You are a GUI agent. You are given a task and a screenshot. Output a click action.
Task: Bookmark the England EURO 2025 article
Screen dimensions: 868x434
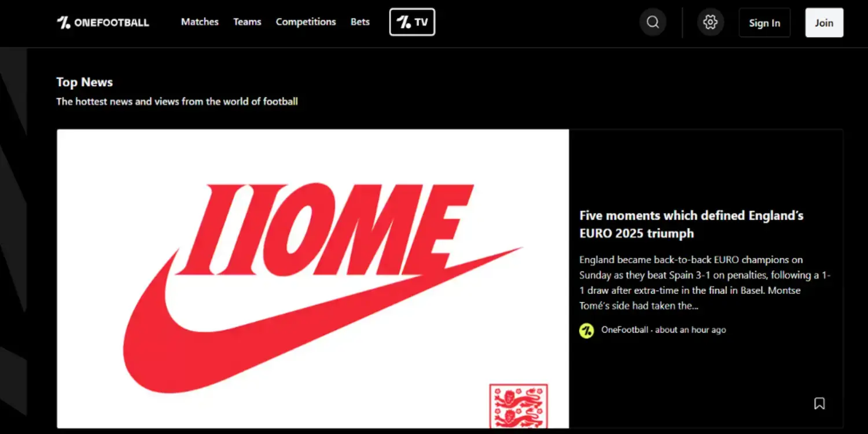[819, 403]
